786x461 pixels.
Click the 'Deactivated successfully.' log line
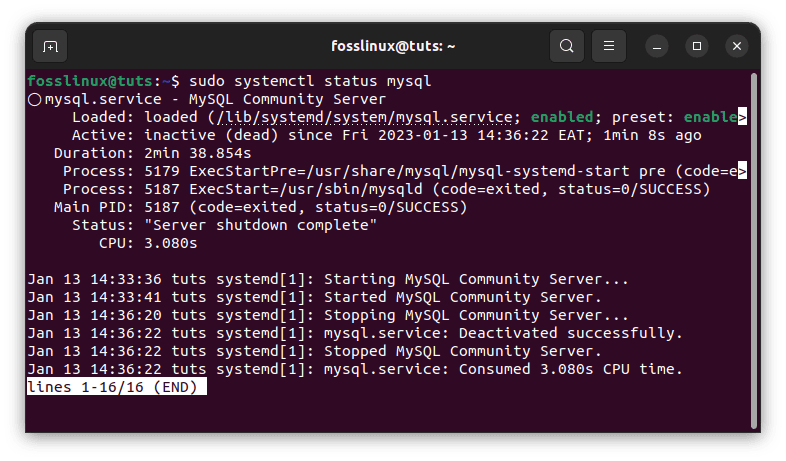click(x=355, y=333)
